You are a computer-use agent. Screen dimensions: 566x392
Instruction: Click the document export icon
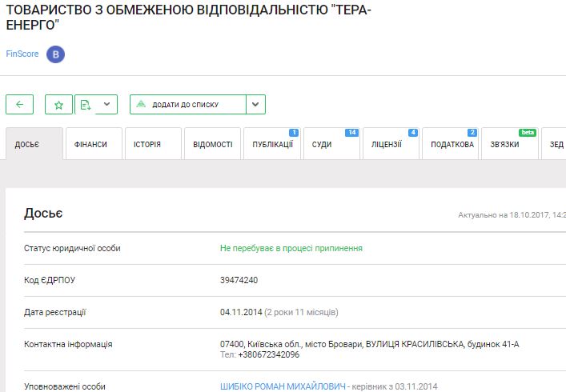[x=86, y=105]
